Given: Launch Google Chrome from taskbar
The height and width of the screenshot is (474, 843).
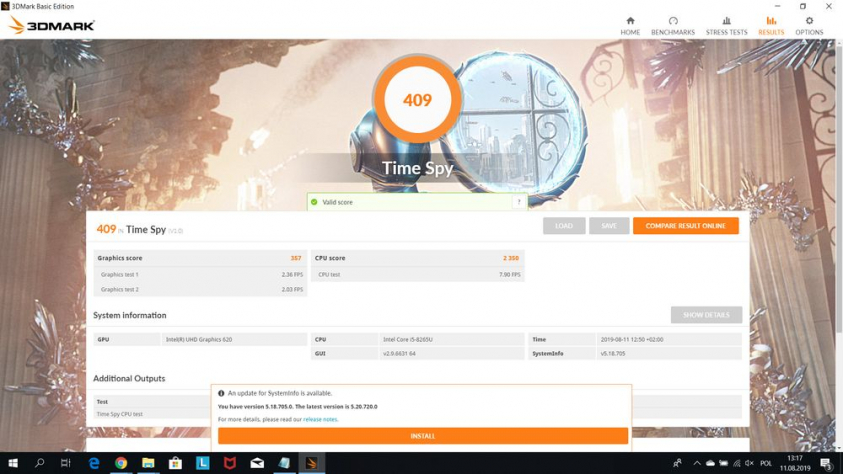Looking at the screenshot, I should click(121, 463).
